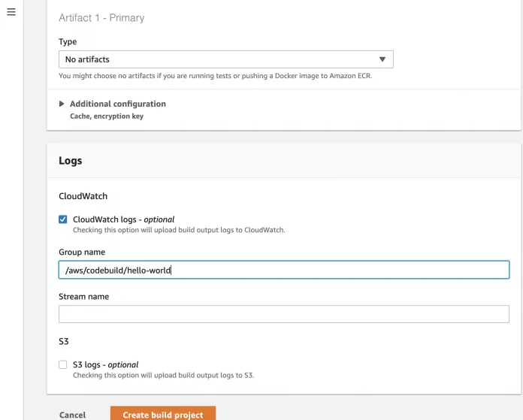The height and width of the screenshot is (420, 523).
Task: Click the Group name field label
Action: pos(82,252)
